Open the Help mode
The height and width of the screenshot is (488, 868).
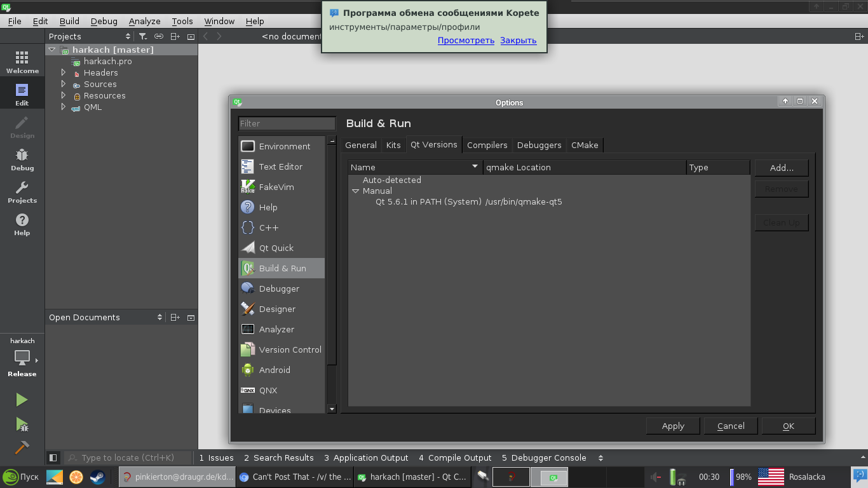pos(22,224)
